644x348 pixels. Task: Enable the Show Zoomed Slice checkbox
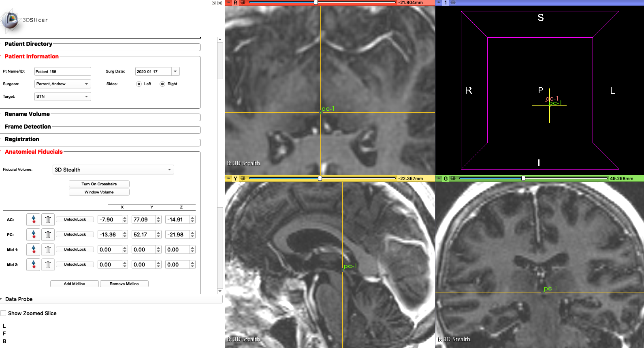[x=3, y=313]
